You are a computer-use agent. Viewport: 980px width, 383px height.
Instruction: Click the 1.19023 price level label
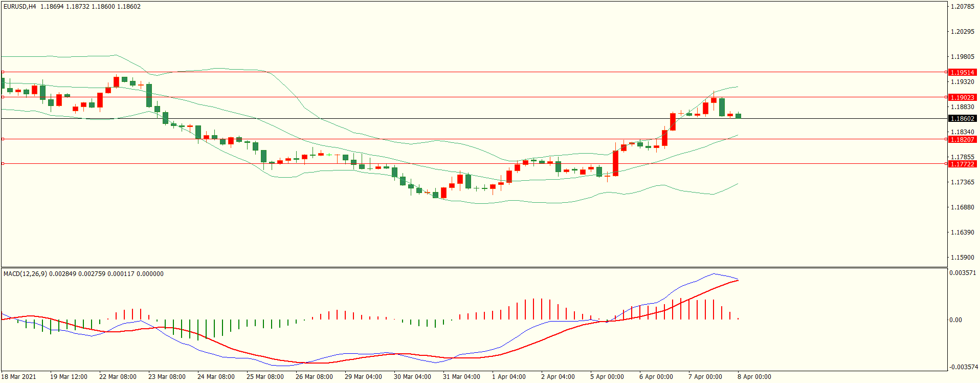pyautogui.click(x=962, y=97)
